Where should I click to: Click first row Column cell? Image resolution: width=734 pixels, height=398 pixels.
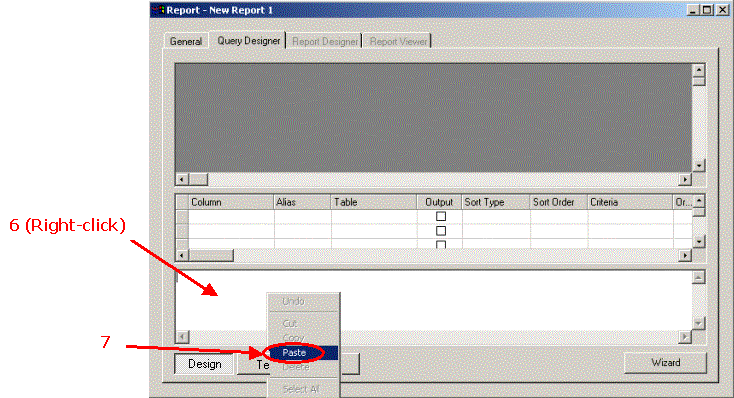[x=231, y=216]
